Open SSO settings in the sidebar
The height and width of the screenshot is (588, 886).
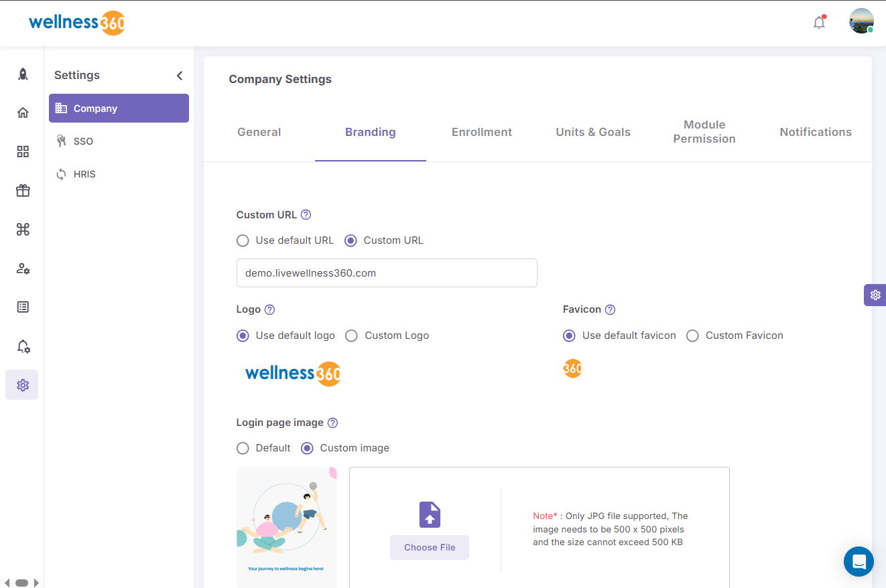tap(83, 141)
